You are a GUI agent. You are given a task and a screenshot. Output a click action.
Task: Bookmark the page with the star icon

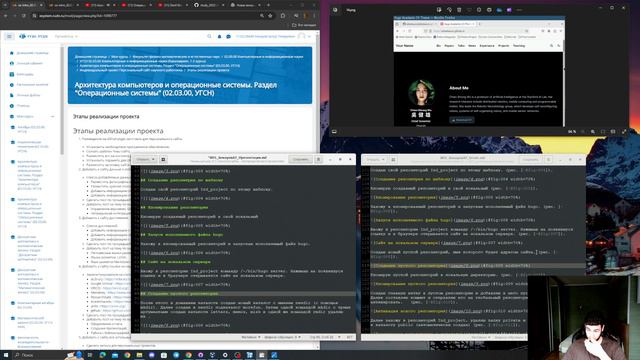coord(270,16)
